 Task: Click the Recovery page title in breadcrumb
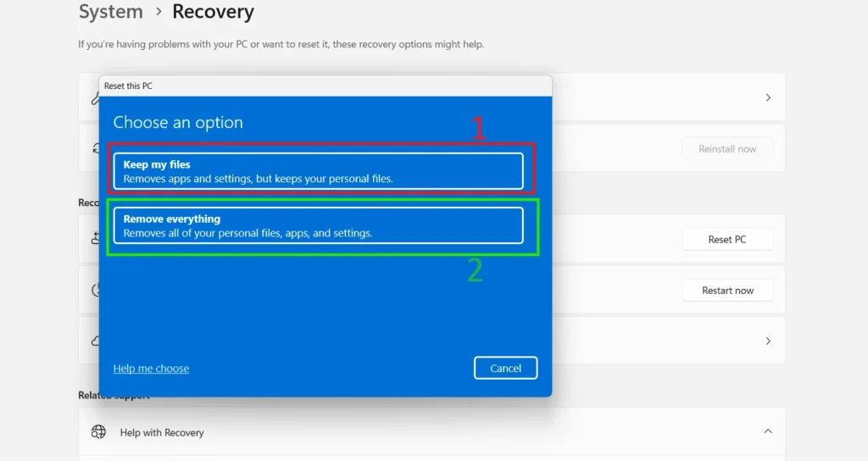tap(213, 13)
